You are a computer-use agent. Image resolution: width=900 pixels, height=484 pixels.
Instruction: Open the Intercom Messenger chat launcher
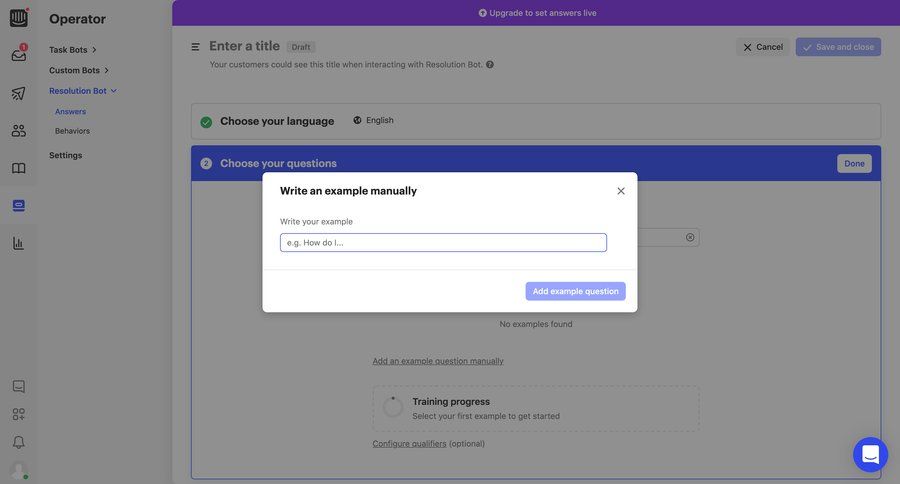pyautogui.click(x=870, y=455)
